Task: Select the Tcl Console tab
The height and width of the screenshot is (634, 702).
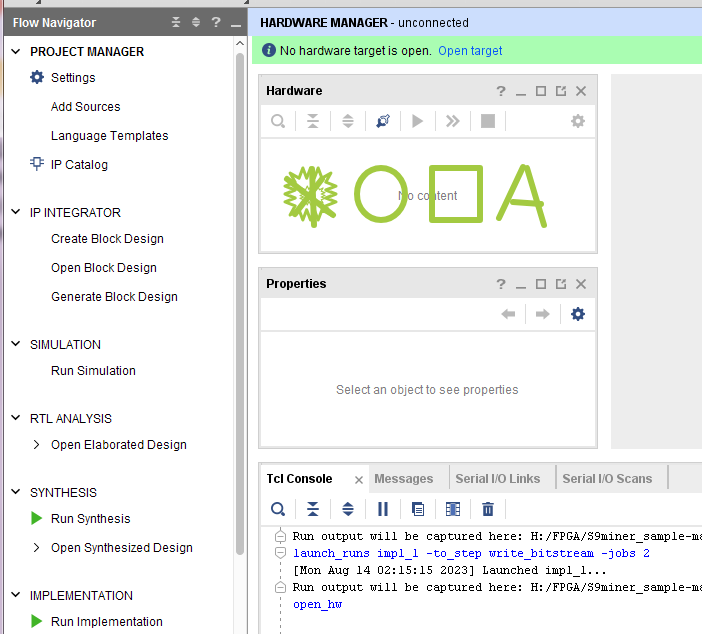Action: coord(299,479)
